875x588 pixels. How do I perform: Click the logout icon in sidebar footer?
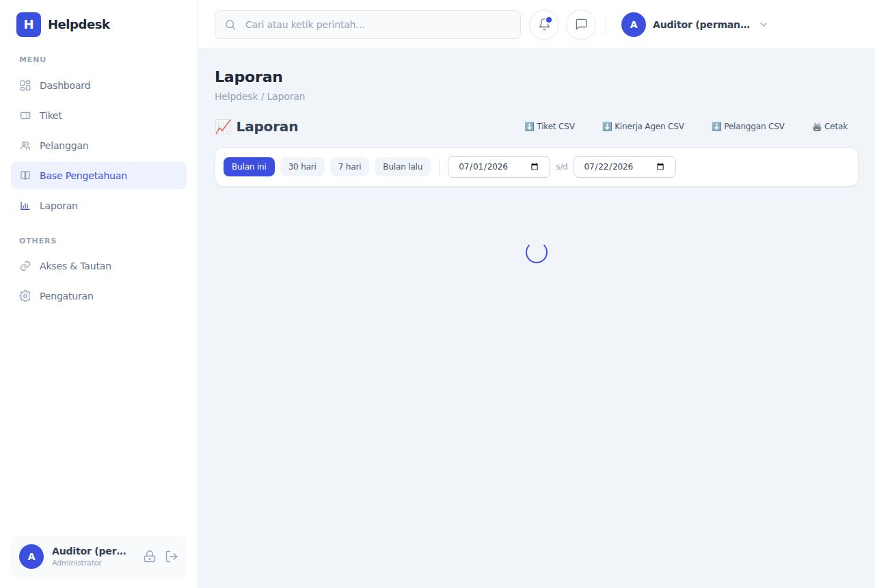(x=172, y=557)
